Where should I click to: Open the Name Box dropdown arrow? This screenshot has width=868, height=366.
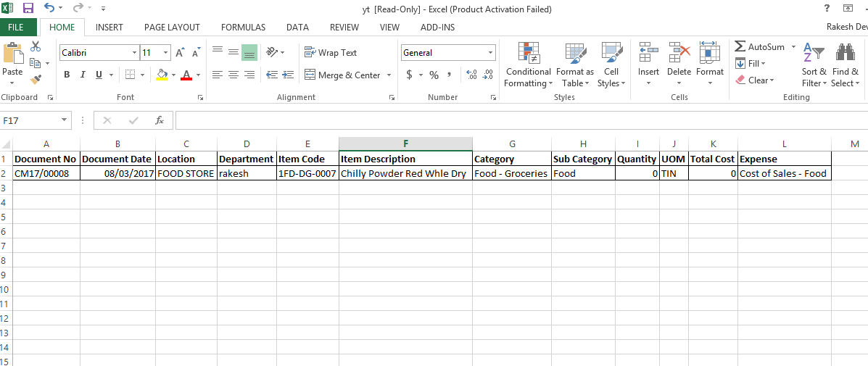pos(65,120)
